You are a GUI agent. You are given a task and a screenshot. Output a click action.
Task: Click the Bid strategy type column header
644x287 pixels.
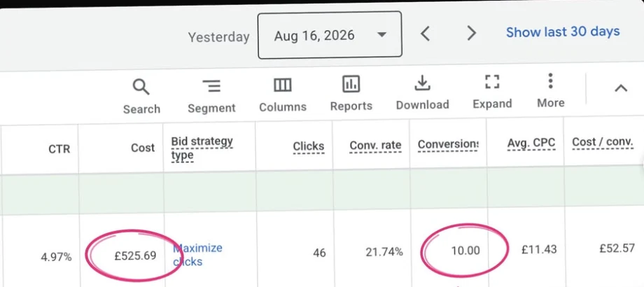pos(202,148)
